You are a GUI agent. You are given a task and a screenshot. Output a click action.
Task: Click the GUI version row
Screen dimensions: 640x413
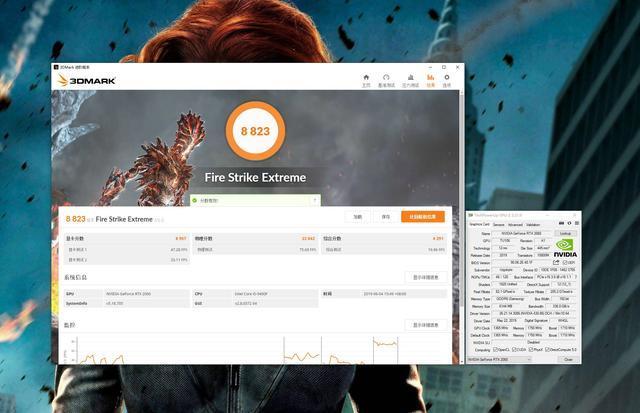pos(256,303)
